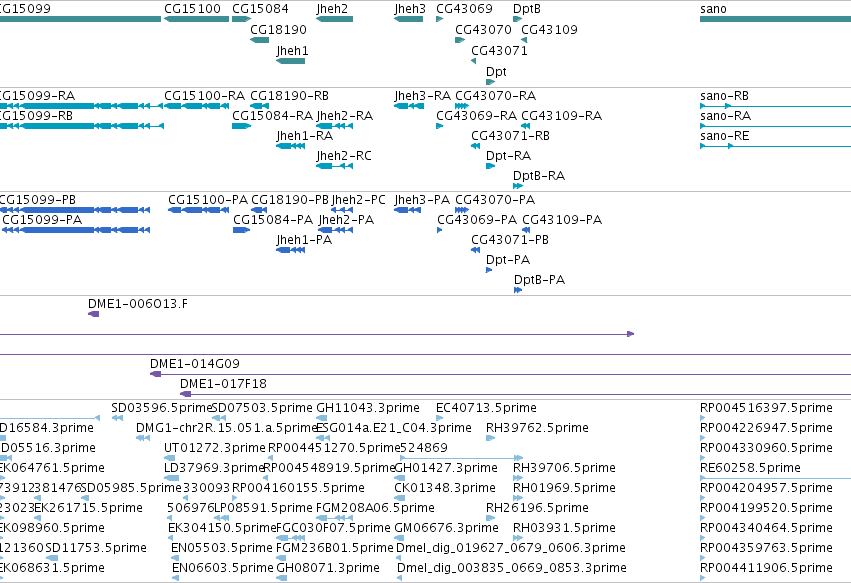Viewport: 851px width, 583px height.
Task: Click protein CG15084-PA
Action: (x=242, y=230)
